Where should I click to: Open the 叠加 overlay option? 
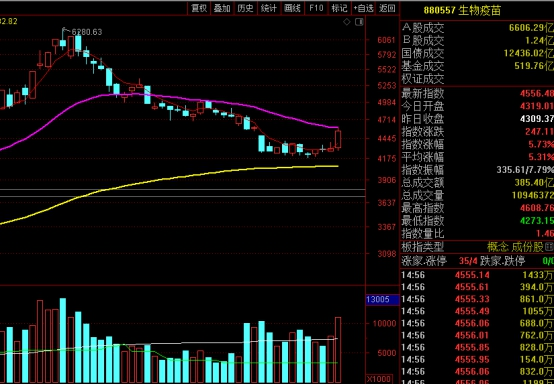pos(222,8)
